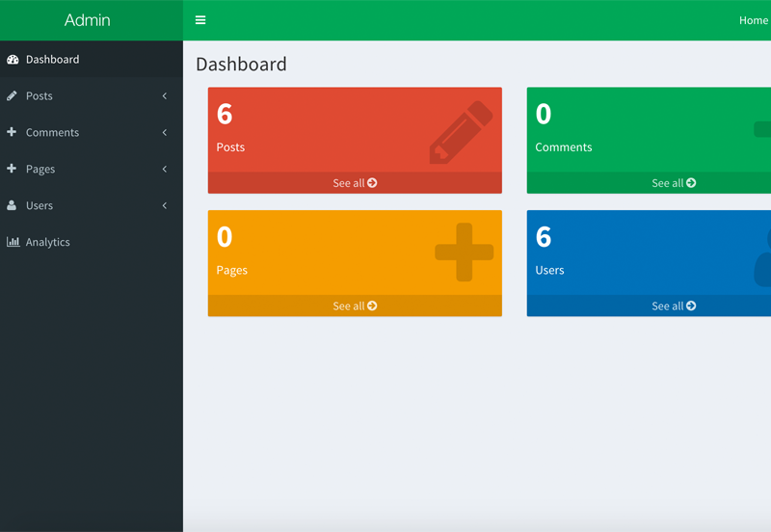Click the Posts label on the red card

[x=230, y=147]
